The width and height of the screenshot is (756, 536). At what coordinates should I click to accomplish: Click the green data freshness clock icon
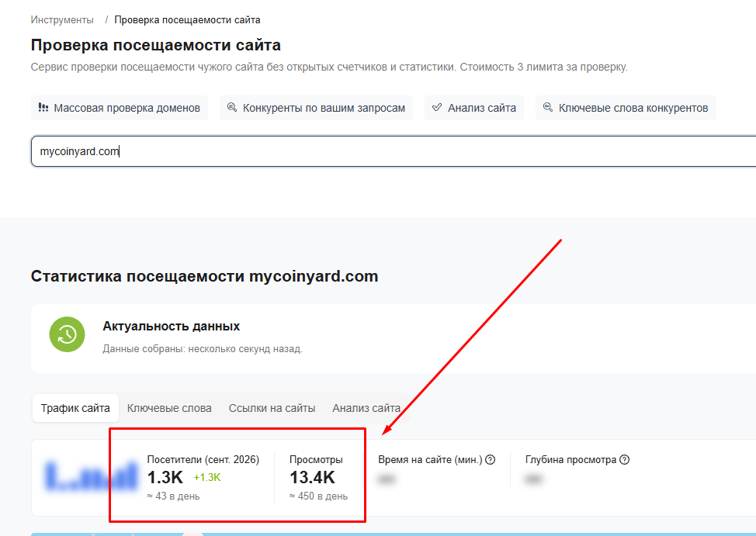pyautogui.click(x=67, y=334)
